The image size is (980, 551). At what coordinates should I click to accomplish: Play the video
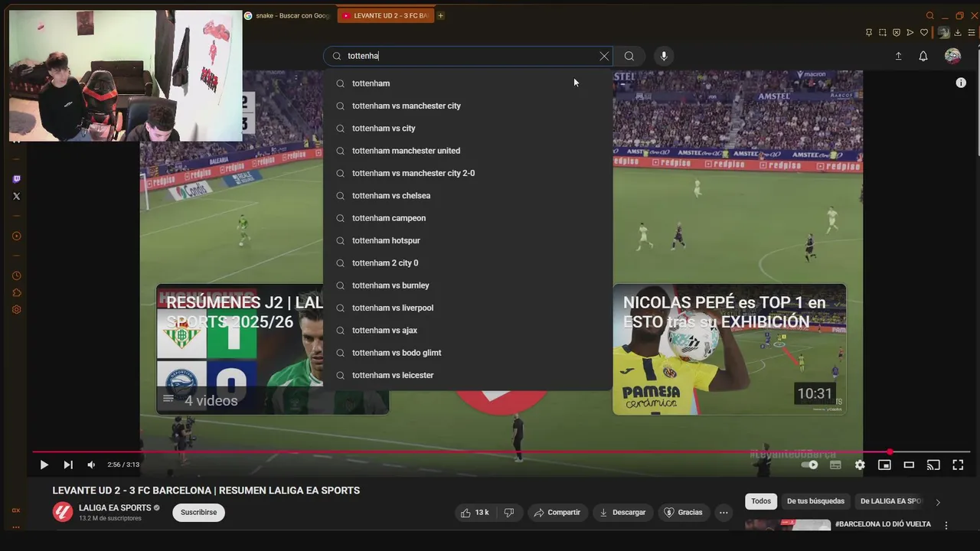click(x=44, y=465)
